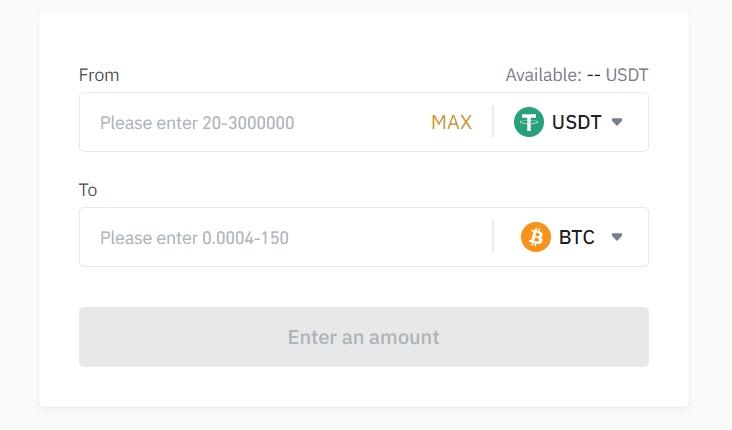Click empty card area below the button
Image resolution: width=732 pixels, height=430 pixels.
coord(364,387)
